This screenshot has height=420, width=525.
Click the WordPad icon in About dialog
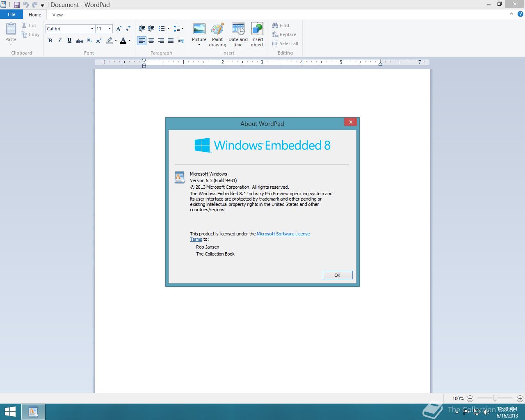(x=180, y=178)
